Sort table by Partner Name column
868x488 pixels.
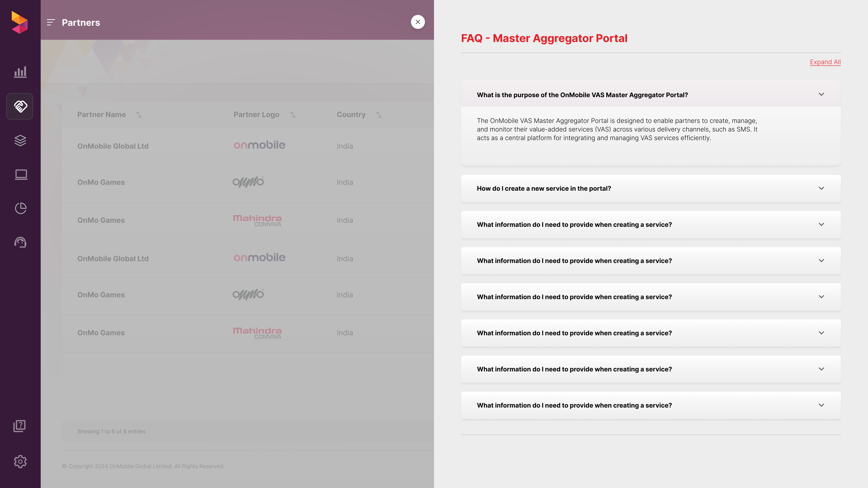(x=139, y=115)
